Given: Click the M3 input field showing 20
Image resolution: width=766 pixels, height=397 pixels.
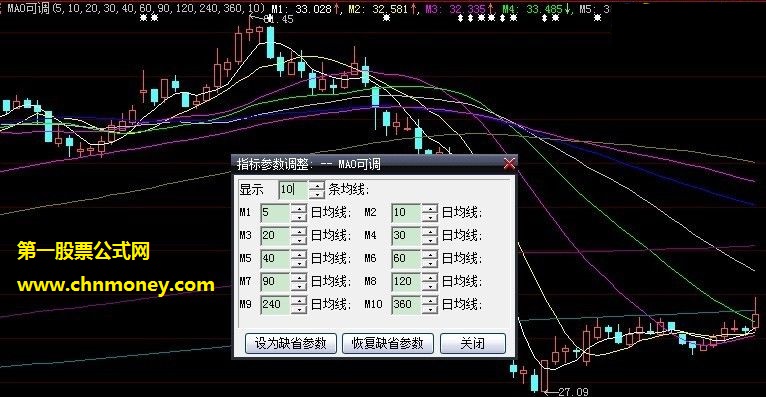Looking at the screenshot, I should tap(276, 236).
